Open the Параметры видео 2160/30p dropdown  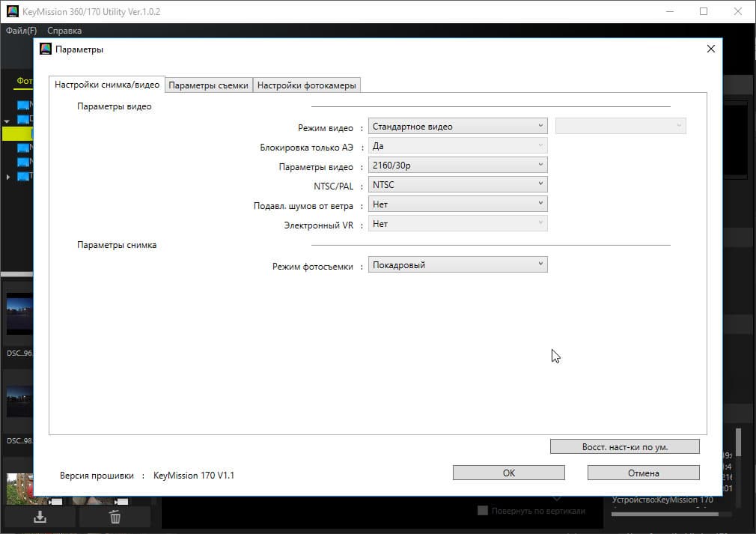[x=457, y=165]
